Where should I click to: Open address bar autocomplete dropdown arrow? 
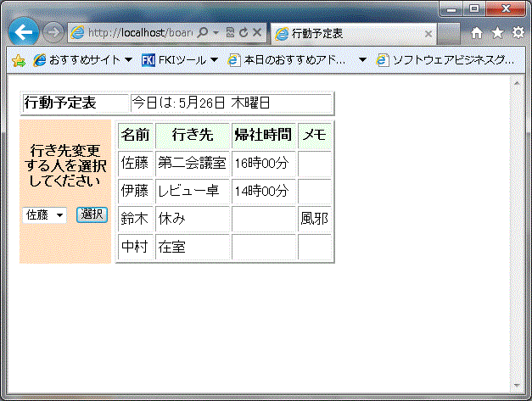(x=216, y=32)
